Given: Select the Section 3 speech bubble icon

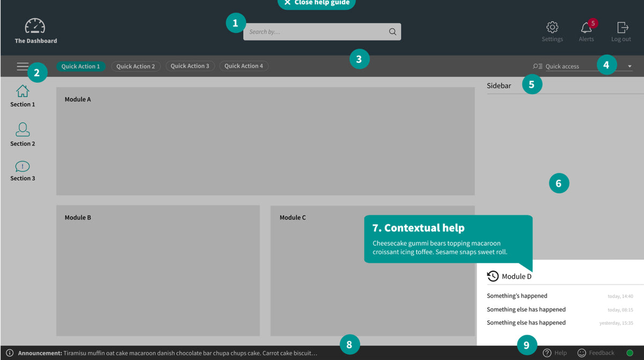Looking at the screenshot, I should (22, 166).
